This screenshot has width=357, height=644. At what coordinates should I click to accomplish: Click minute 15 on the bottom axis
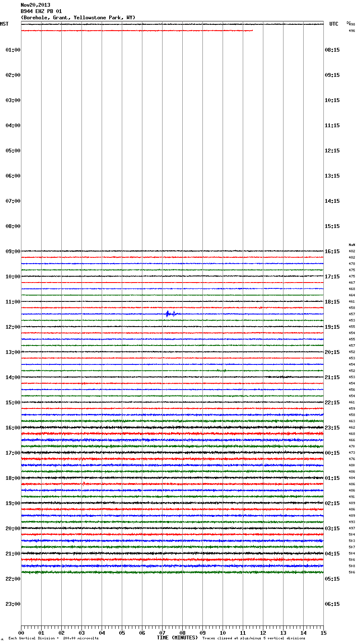[323, 633]
